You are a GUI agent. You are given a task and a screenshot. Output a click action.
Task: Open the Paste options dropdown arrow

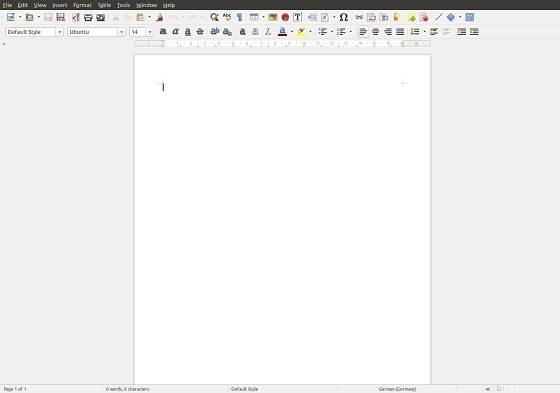(149, 17)
